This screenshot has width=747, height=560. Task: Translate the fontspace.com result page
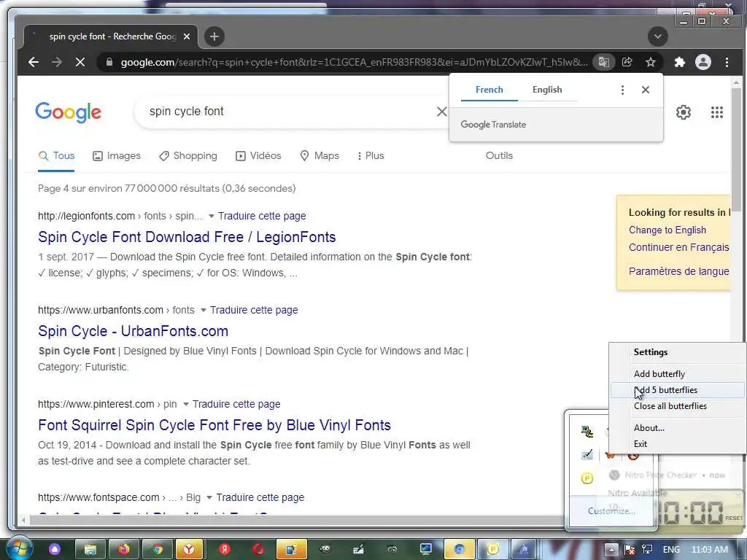point(260,497)
